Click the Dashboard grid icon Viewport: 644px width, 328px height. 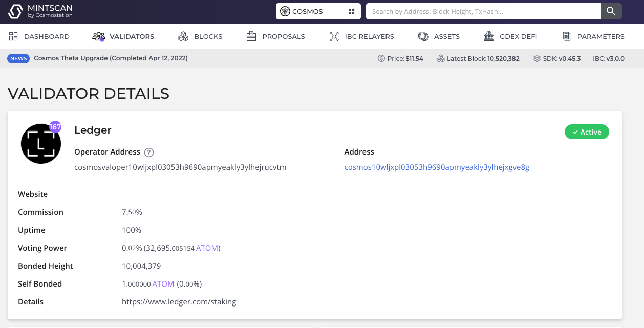click(x=13, y=36)
